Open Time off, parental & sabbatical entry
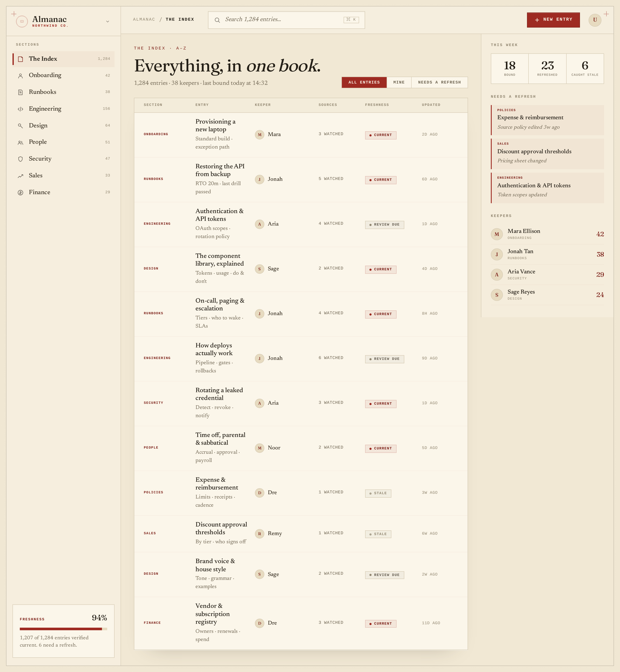The image size is (620, 672). point(220,439)
